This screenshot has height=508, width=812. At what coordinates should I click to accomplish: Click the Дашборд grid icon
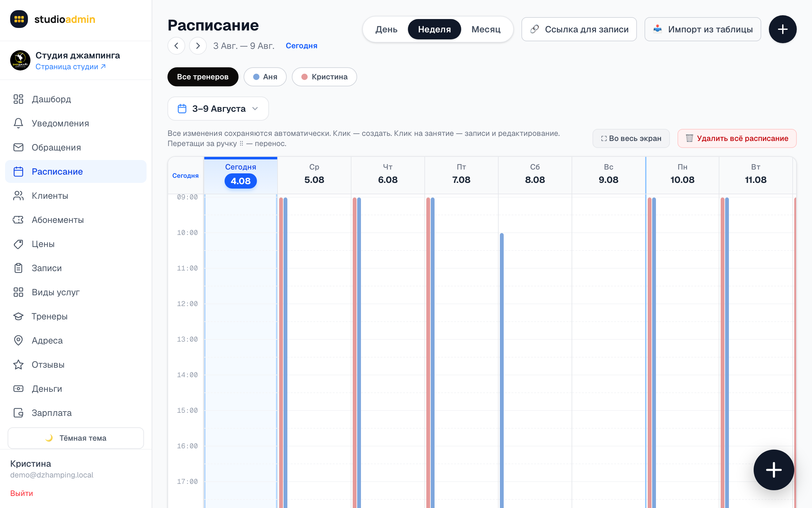click(18, 99)
